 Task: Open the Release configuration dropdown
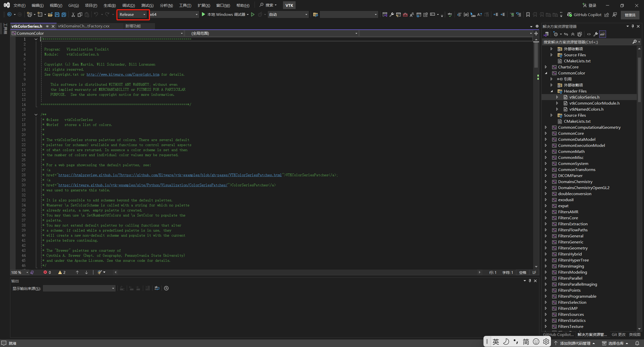point(133,14)
